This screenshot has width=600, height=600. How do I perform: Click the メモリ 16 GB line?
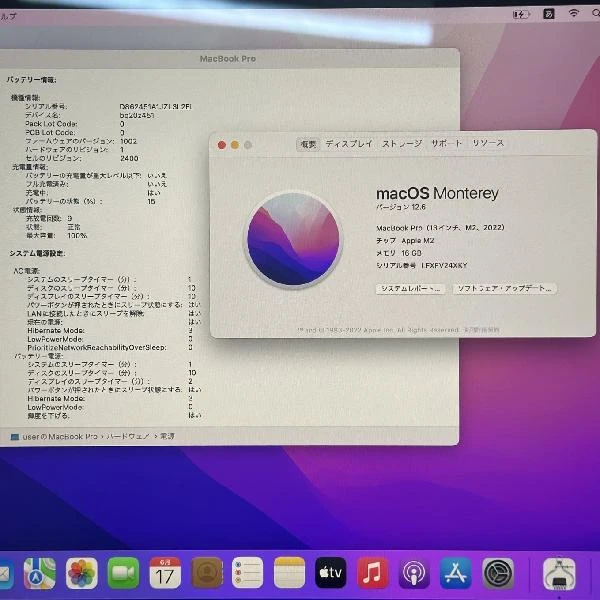[x=399, y=253]
